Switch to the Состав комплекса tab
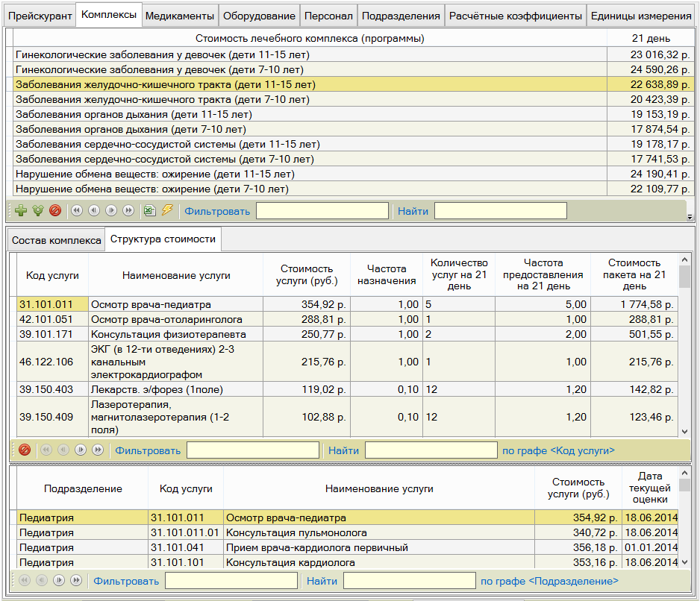700x601 pixels. 57,240
